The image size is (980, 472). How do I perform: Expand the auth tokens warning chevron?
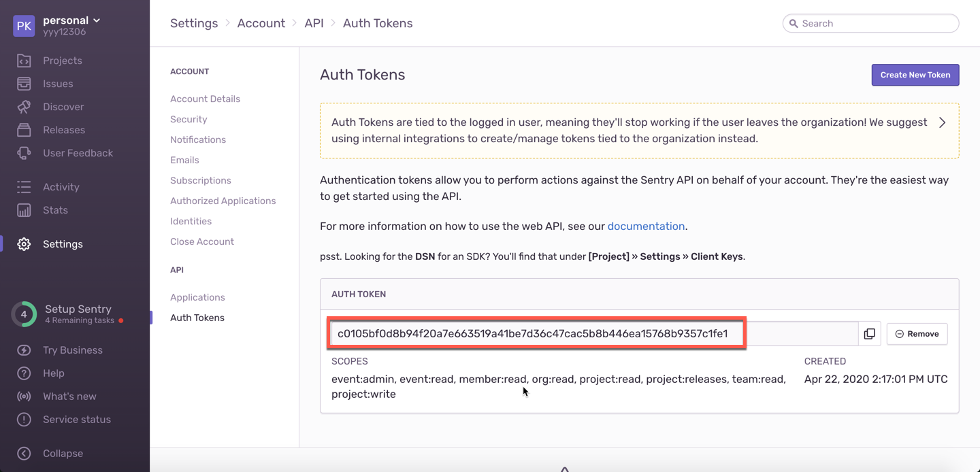(x=942, y=123)
